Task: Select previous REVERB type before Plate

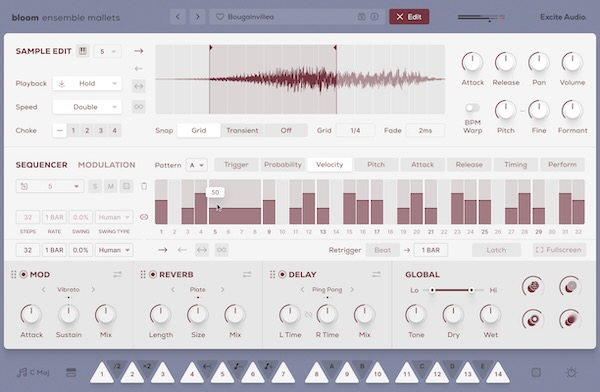Action: pos(173,289)
